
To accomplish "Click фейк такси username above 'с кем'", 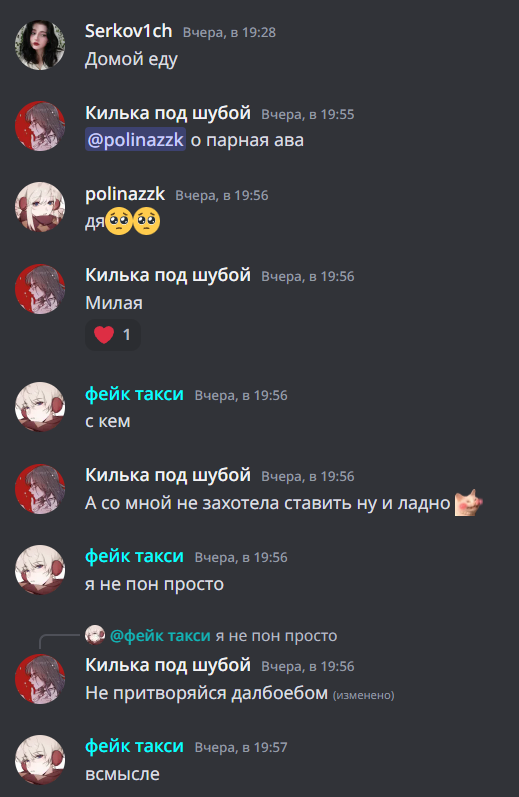I will (x=134, y=394).
